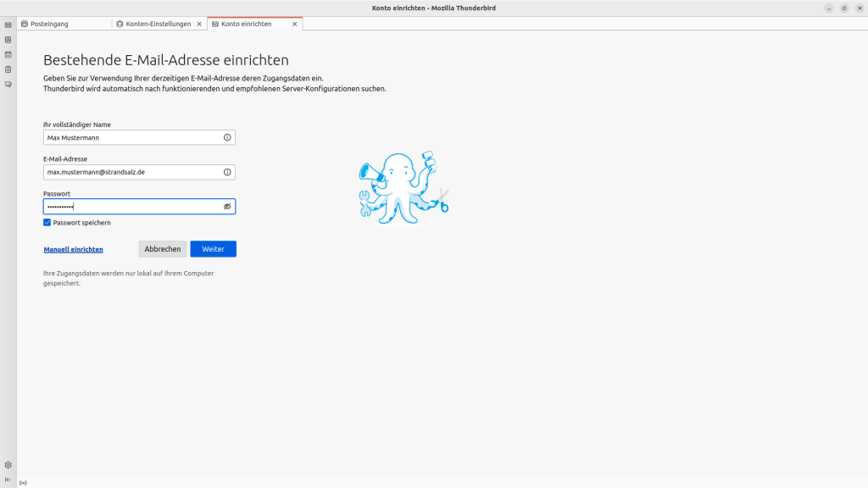Toggle the 'Passwort speichern' checkbox
The width and height of the screenshot is (868, 488).
47,223
